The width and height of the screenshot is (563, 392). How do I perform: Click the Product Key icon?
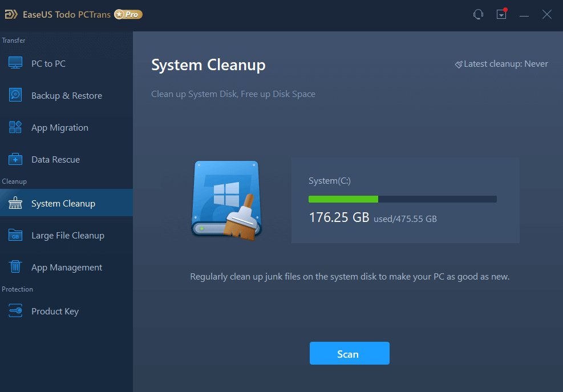[x=15, y=310]
